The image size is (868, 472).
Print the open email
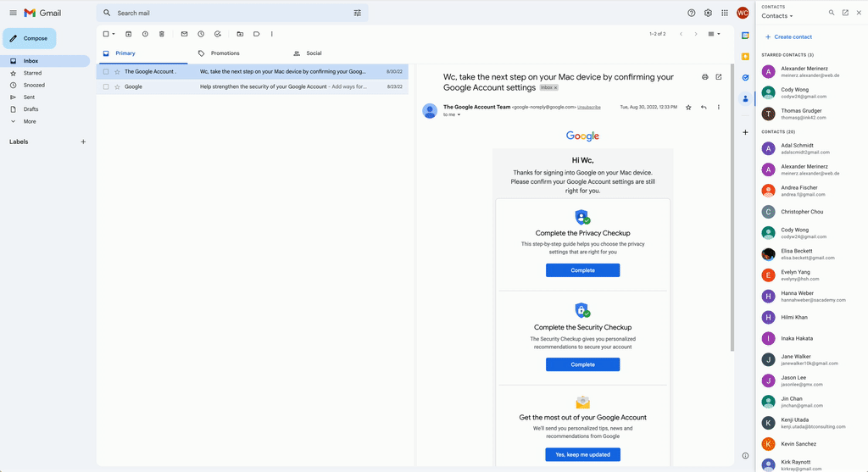click(704, 77)
